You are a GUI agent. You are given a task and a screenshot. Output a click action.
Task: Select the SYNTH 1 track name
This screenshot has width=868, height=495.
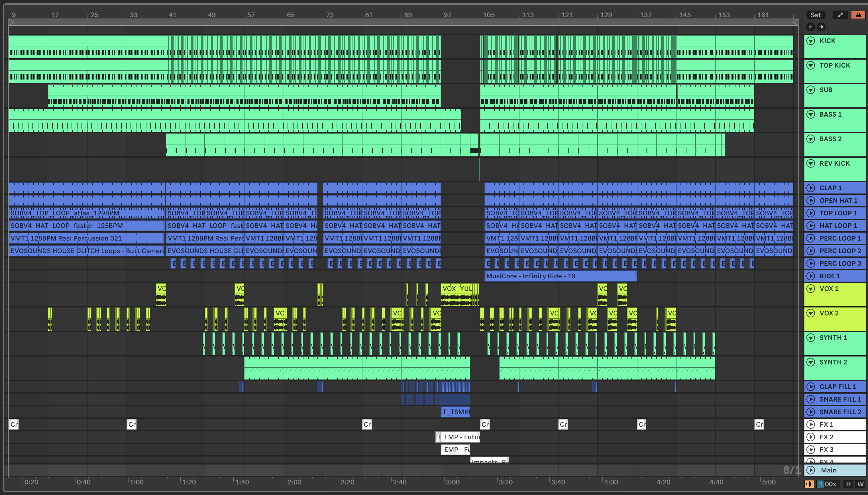[x=833, y=338]
